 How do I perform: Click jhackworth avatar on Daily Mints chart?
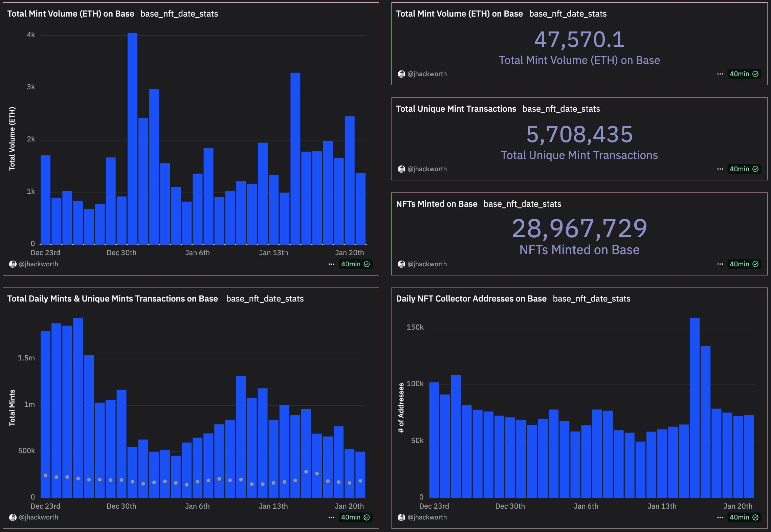coord(13,517)
